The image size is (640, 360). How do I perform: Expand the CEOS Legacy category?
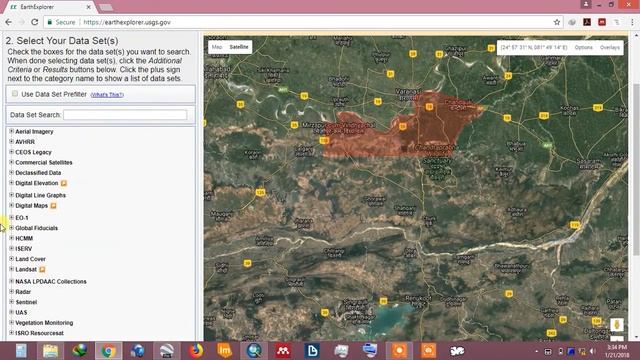[x=11, y=151]
